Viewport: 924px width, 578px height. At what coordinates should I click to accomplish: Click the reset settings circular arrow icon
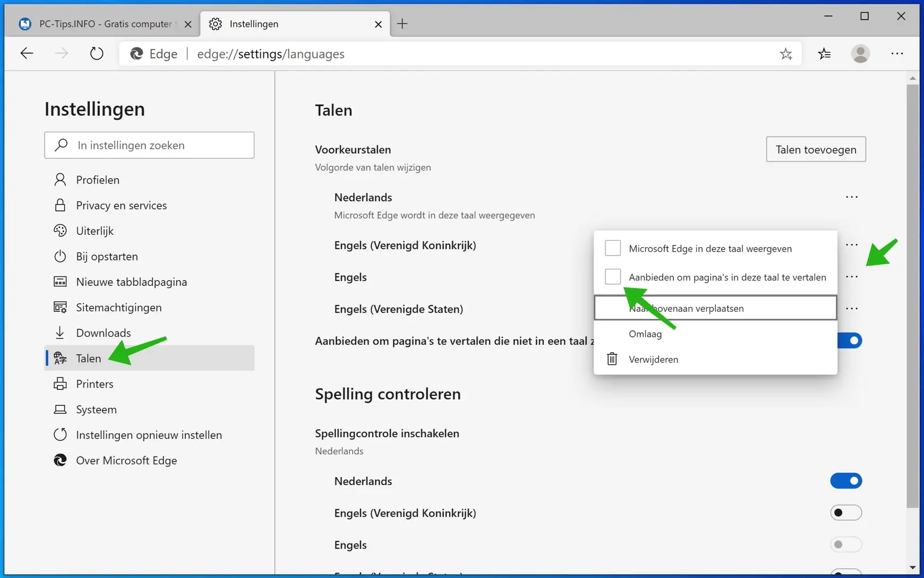[60, 435]
